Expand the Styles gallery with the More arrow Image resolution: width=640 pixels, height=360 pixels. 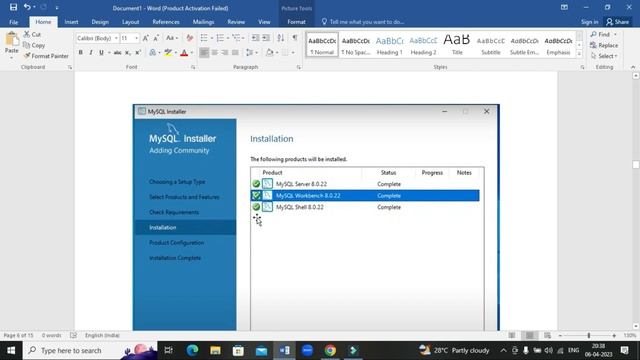tap(579, 53)
